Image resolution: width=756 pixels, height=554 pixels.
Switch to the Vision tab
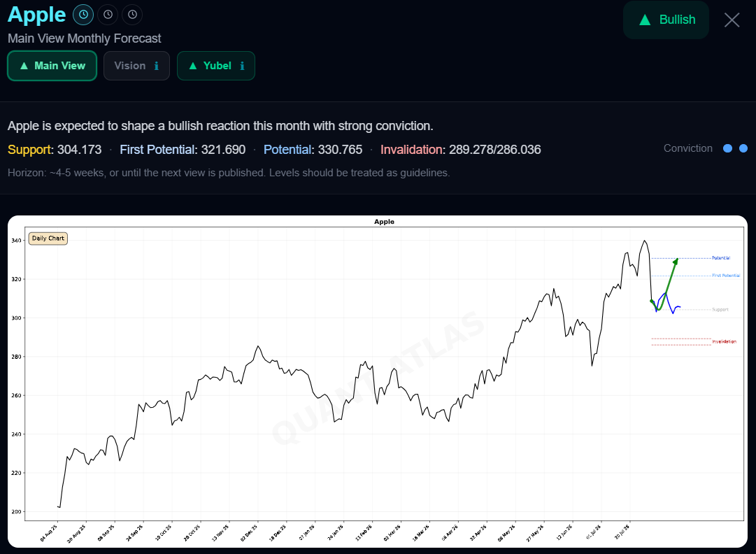pos(136,66)
